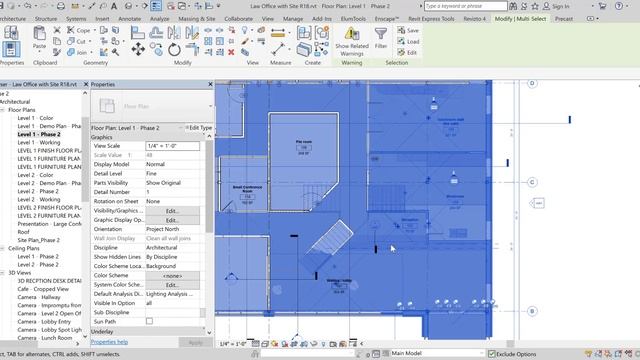The image size is (640, 360).
Task: Click Edit button for Visibility/Graphics
Action: [x=172, y=211]
